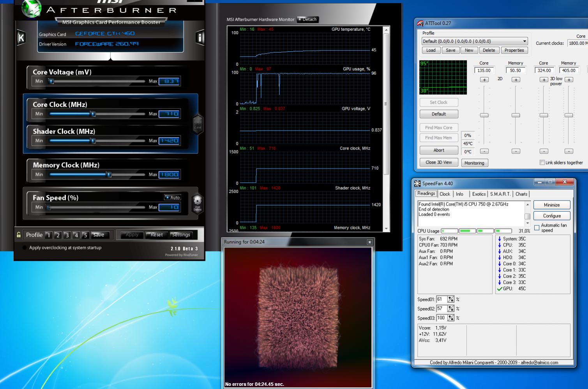The height and width of the screenshot is (389, 588).
Task: Click the Shader Clock slider handle
Action: [x=93, y=141]
